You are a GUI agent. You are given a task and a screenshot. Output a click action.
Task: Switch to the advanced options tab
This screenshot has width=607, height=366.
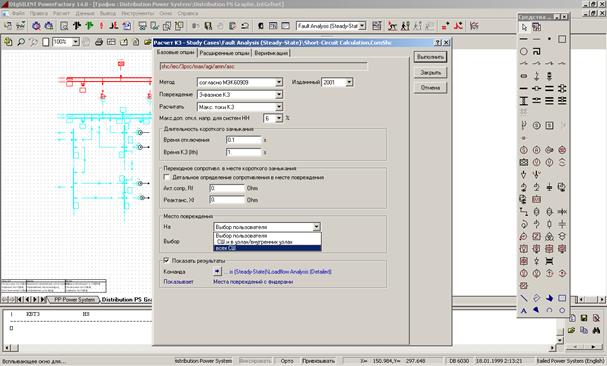click(224, 53)
